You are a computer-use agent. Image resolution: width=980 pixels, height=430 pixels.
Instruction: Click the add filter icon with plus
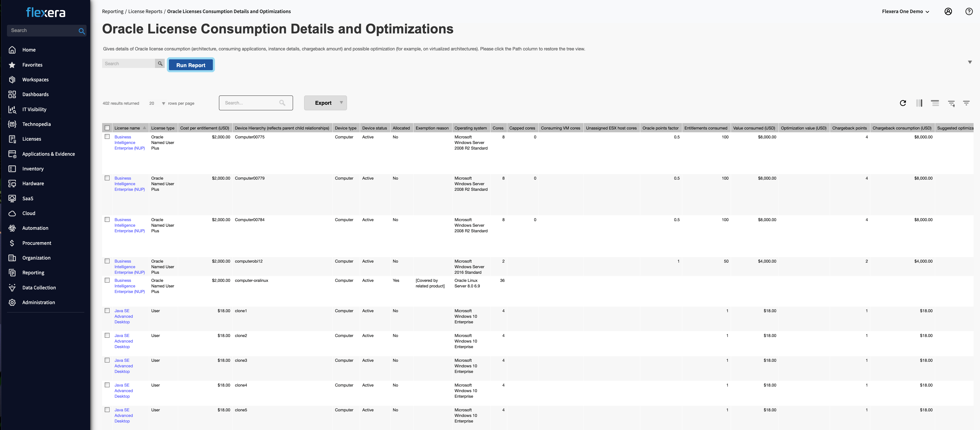[951, 103]
